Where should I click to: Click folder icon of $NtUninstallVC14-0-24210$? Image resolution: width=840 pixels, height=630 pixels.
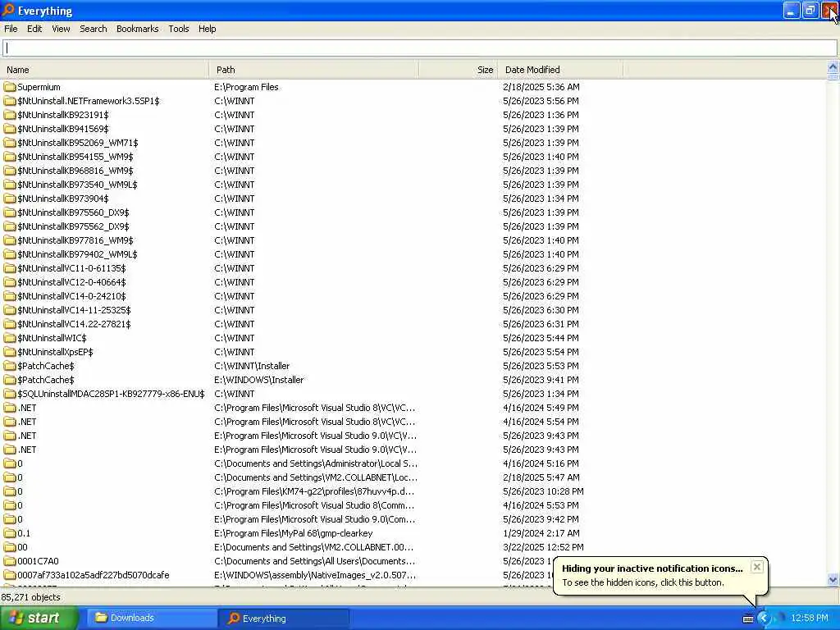tap(10, 295)
